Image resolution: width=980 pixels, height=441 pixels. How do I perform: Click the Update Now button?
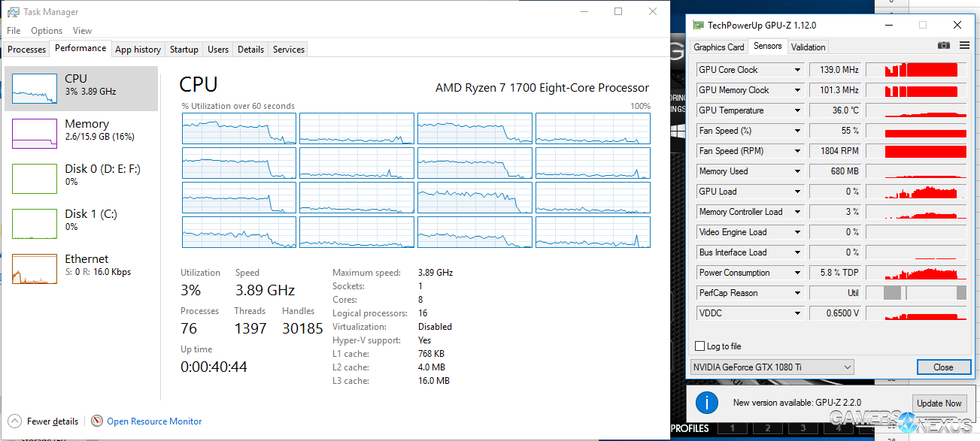pos(939,403)
